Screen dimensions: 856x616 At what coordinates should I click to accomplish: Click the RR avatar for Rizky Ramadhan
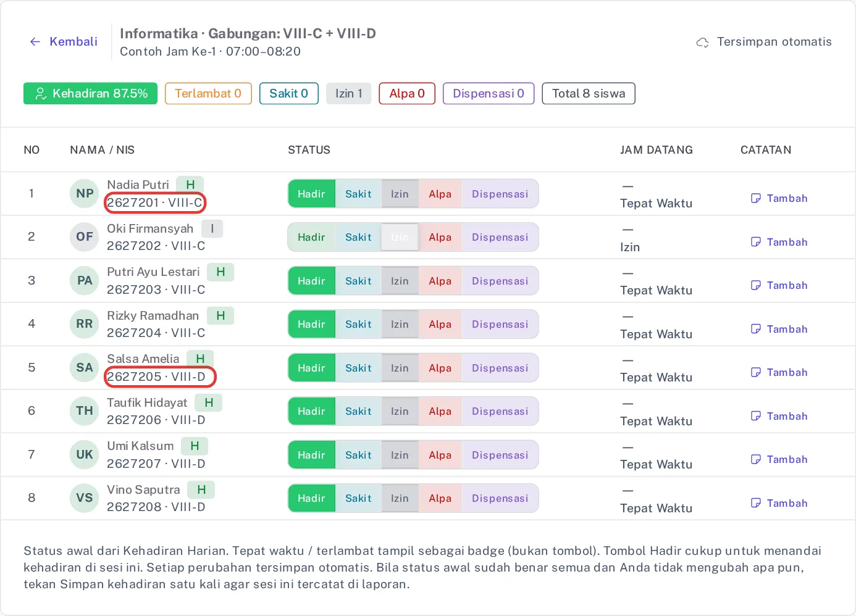tap(85, 324)
